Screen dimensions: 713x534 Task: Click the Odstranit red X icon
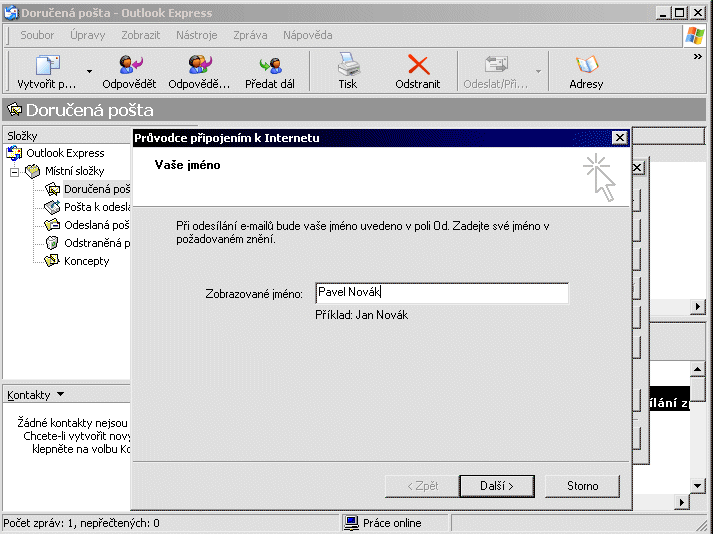pyautogui.click(x=418, y=64)
